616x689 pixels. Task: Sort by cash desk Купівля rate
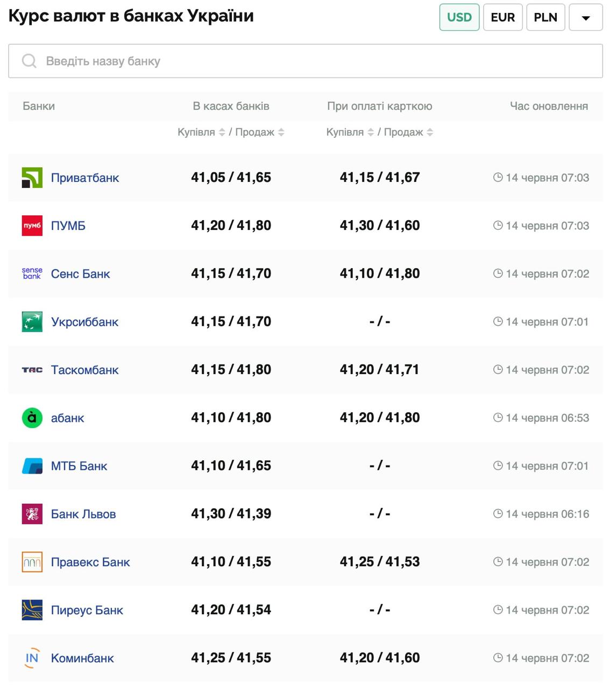(222, 132)
